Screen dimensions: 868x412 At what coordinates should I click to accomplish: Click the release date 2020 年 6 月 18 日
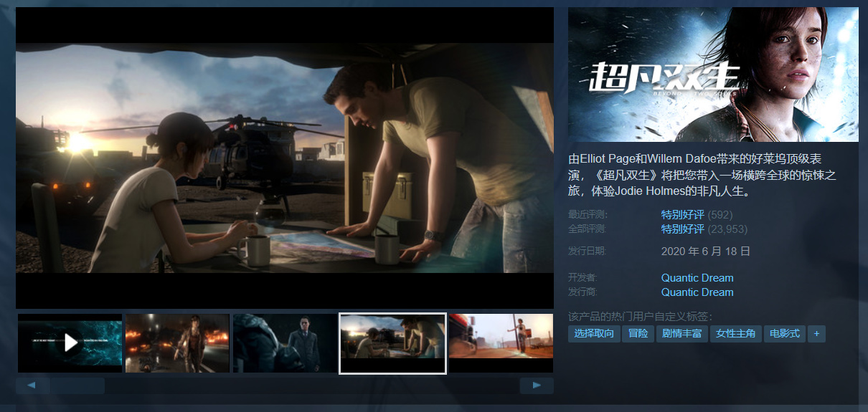(x=706, y=251)
